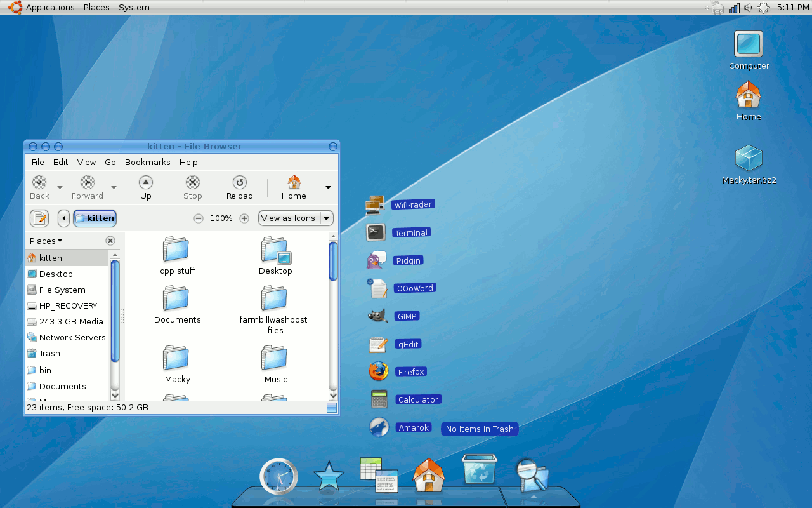Launch gEdit text editor icon
Screen dimensions: 812x508
point(378,344)
